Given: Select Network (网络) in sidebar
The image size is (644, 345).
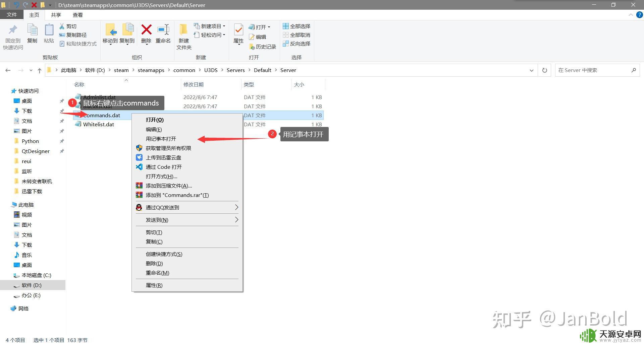Looking at the screenshot, I should point(23,308).
